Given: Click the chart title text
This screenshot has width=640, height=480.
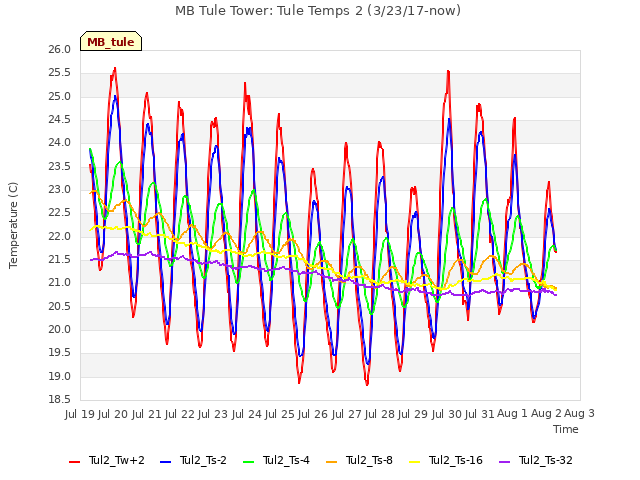Looking at the screenshot, I should click(x=318, y=11).
